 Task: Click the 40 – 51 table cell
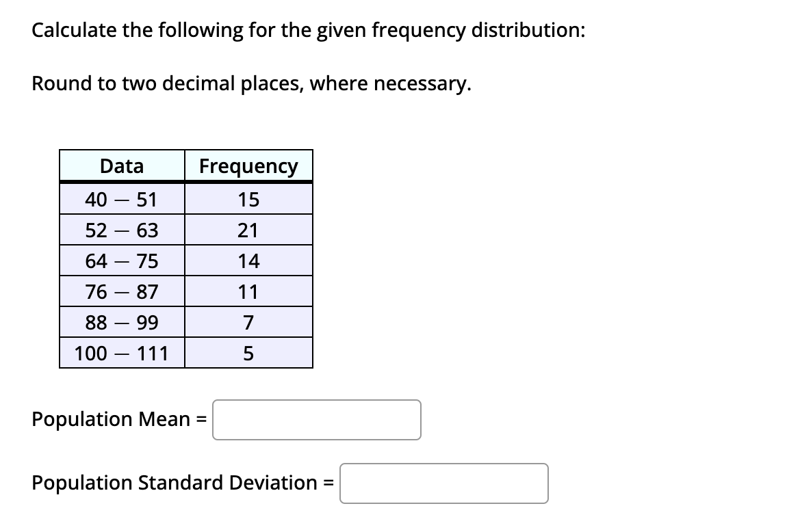point(122,199)
